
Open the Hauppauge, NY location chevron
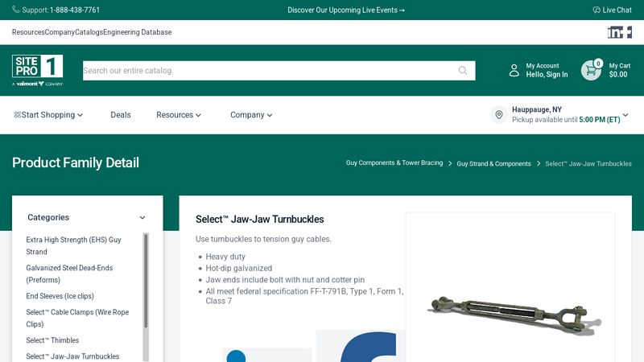(x=625, y=115)
